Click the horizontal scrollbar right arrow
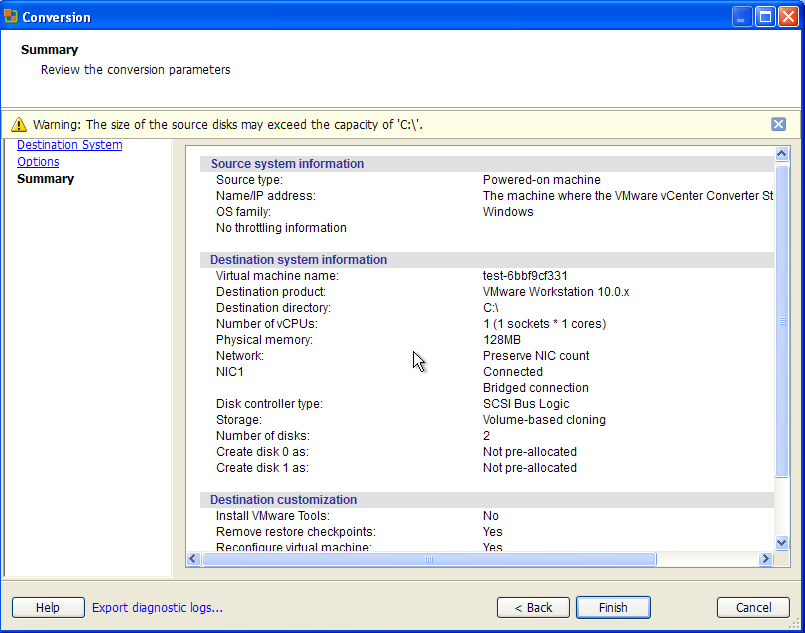Image resolution: width=805 pixels, height=633 pixels. (x=765, y=559)
